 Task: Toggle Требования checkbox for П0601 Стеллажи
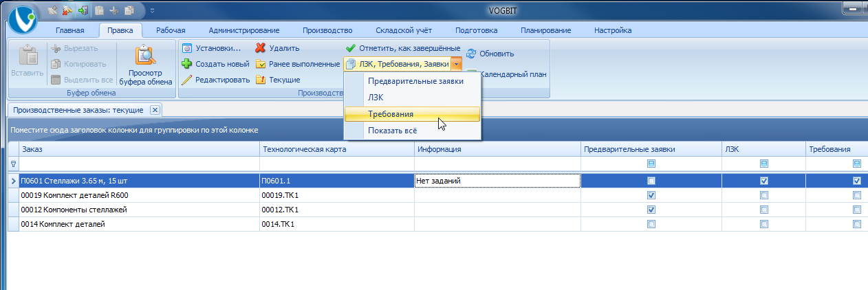(x=856, y=181)
